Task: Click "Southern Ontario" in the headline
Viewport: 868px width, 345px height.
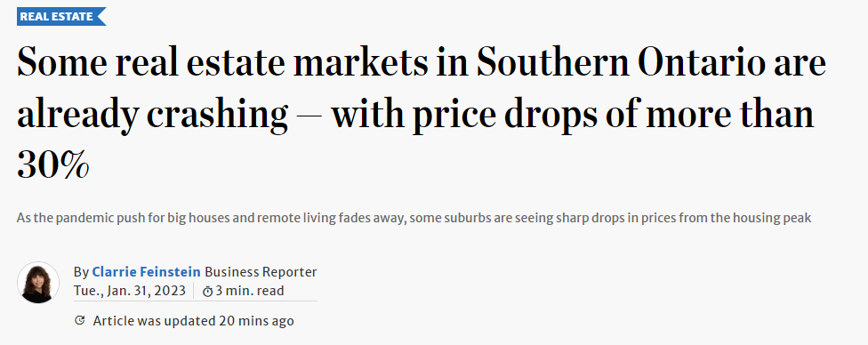Action: point(603,62)
